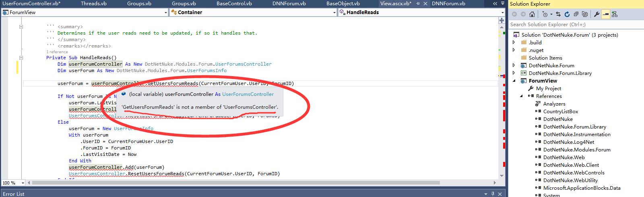Expand the .nuget folder node
Viewport: 644px width, 197px height.
pos(514,50)
